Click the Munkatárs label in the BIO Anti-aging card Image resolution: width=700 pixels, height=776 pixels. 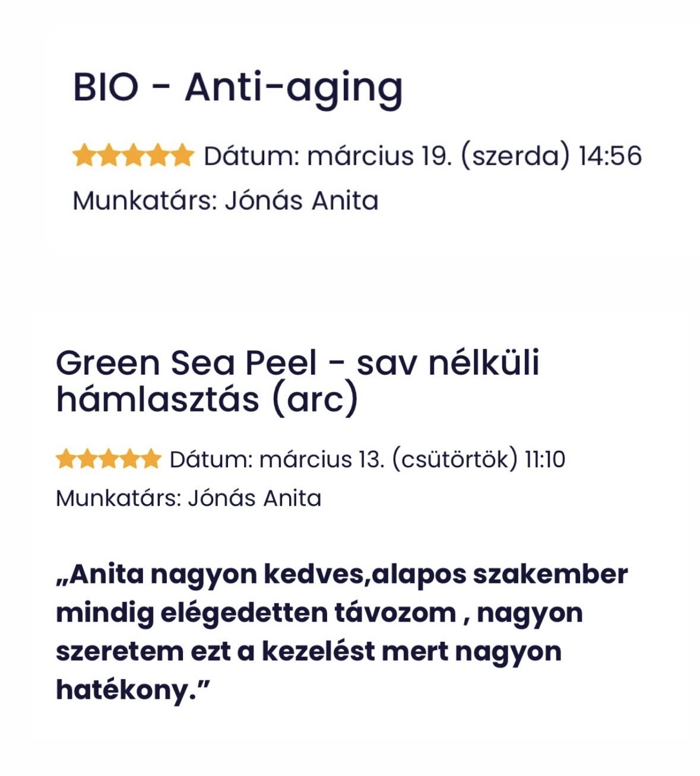[x=142, y=201]
